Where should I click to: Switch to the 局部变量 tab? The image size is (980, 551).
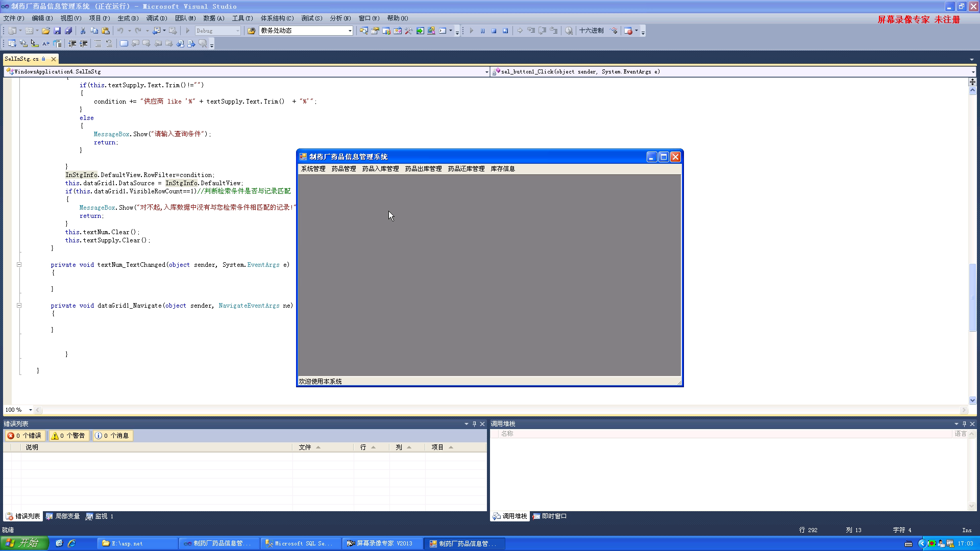[x=63, y=516]
